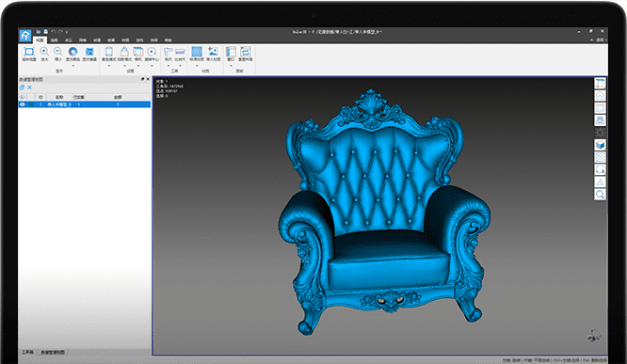Open the projection mode dropdown arrow

click(x=124, y=65)
